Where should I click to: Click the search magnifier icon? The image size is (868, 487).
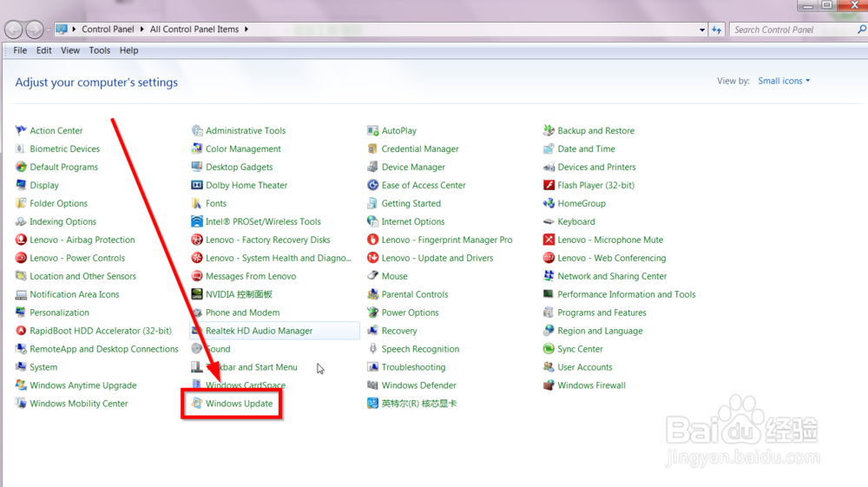click(861, 30)
